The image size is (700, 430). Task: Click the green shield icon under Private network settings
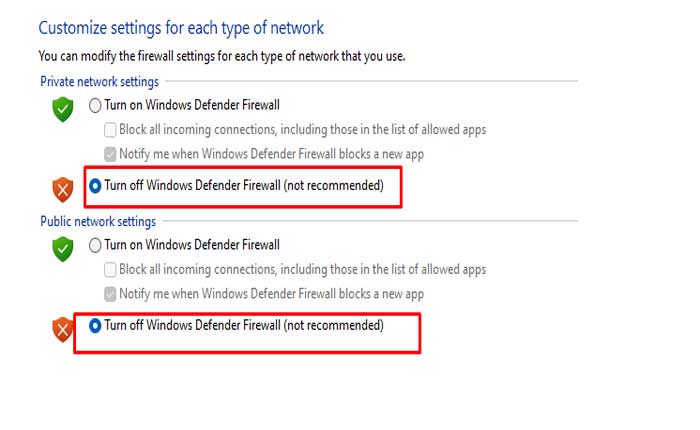click(63, 109)
